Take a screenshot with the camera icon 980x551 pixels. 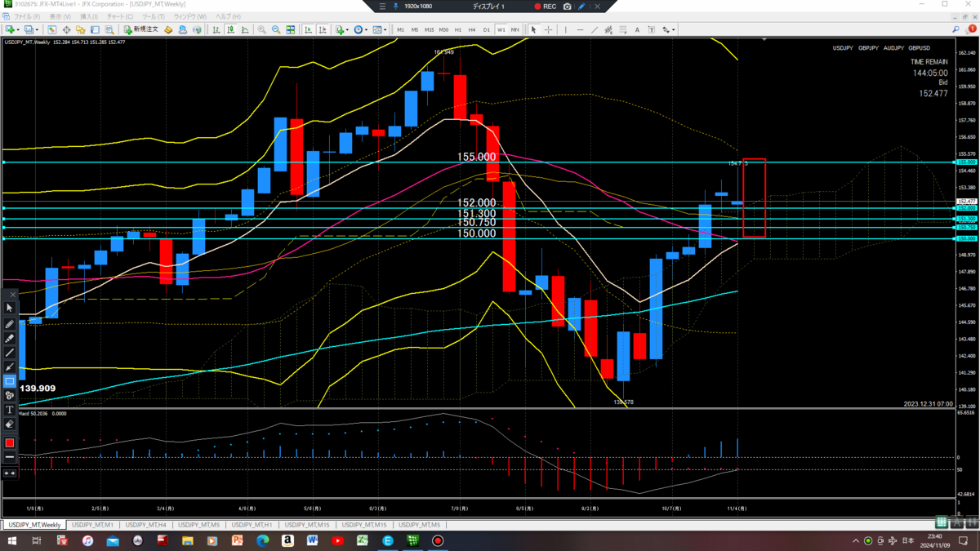pyautogui.click(x=568, y=6)
